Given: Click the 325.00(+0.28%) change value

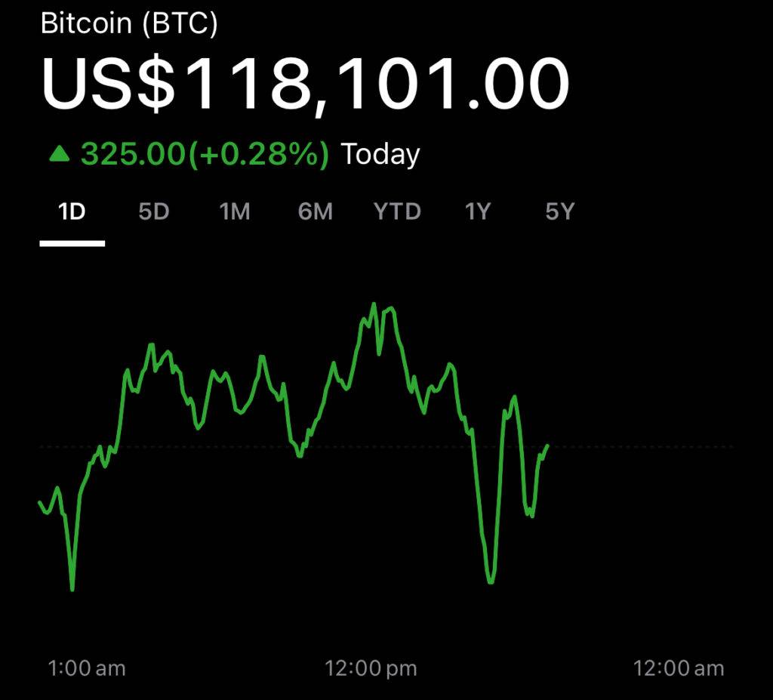Looking at the screenshot, I should click(x=205, y=154).
